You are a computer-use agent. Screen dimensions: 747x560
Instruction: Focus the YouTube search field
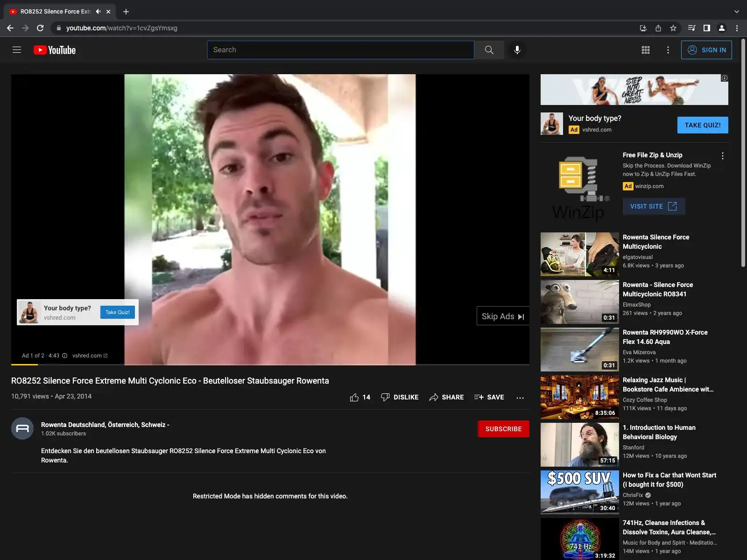click(341, 50)
